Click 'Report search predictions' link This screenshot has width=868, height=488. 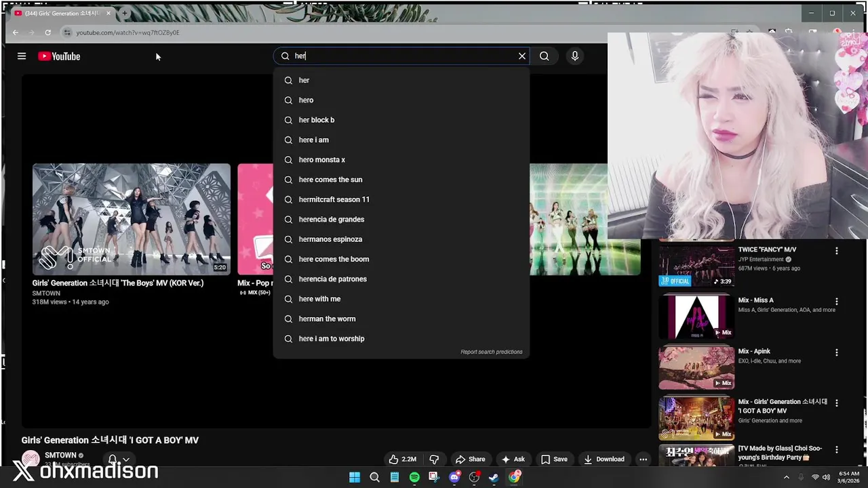tap(492, 352)
